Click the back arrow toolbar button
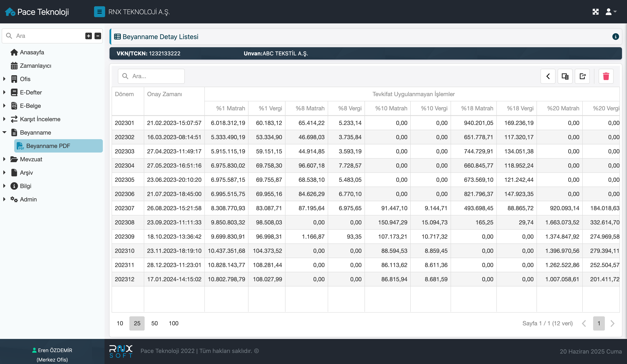 tap(548, 76)
